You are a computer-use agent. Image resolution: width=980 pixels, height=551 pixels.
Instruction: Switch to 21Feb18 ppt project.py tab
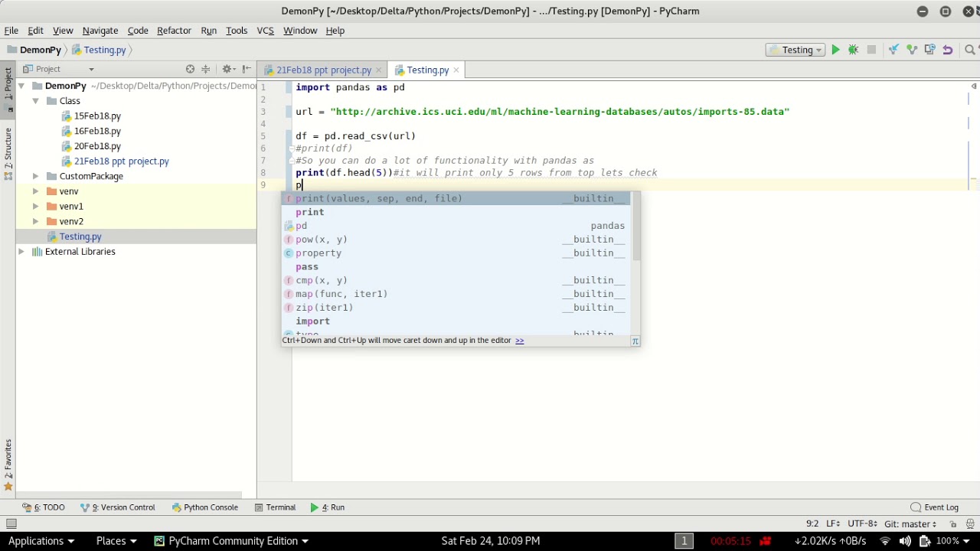tap(323, 70)
